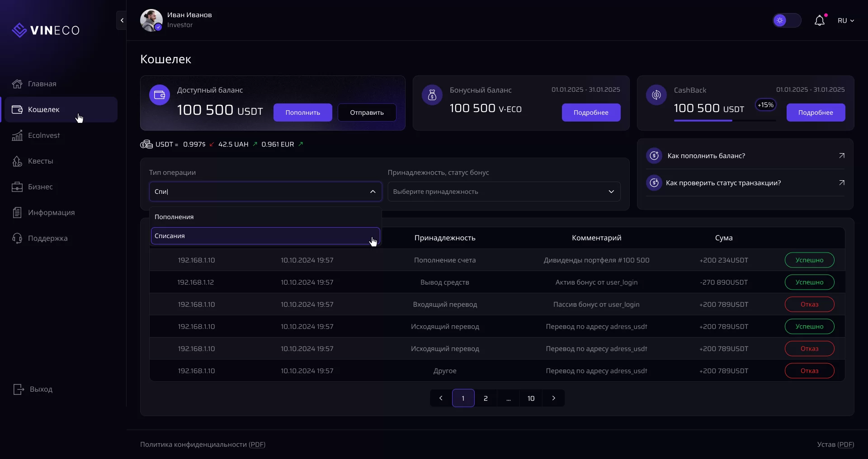The image size is (868, 459).
Task: Click the CashBack coin icon
Action: point(656,95)
